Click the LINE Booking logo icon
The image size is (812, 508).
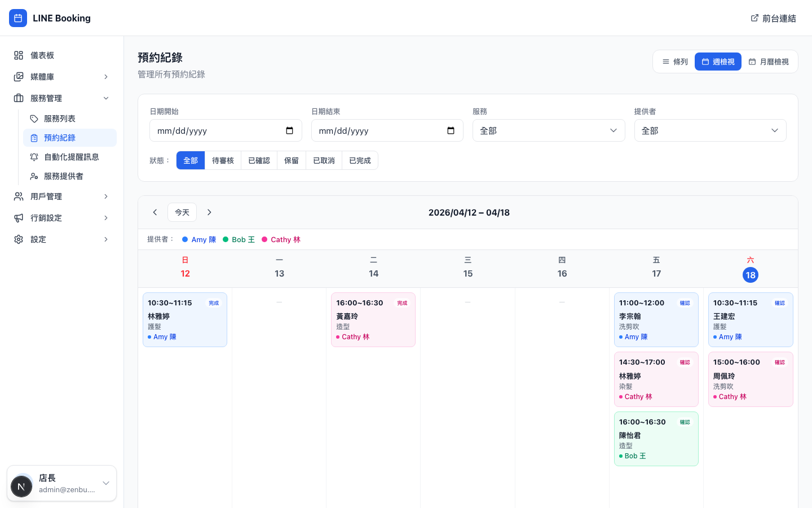[18, 18]
